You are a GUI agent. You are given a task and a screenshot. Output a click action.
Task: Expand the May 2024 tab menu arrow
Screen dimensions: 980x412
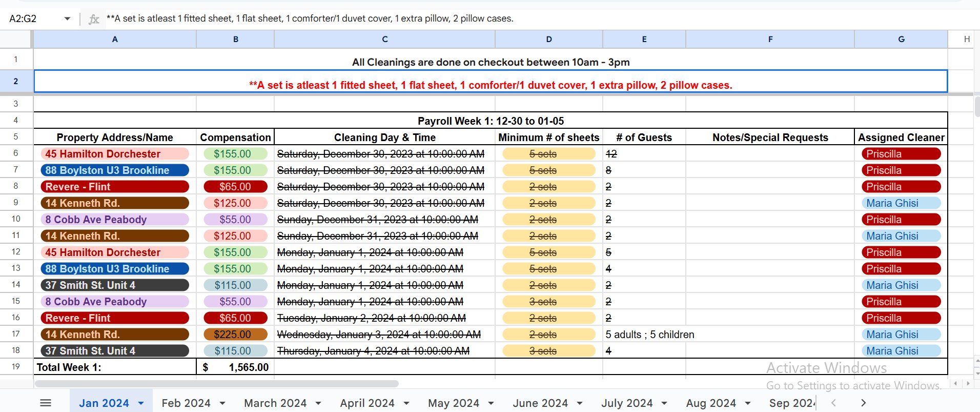(x=491, y=403)
